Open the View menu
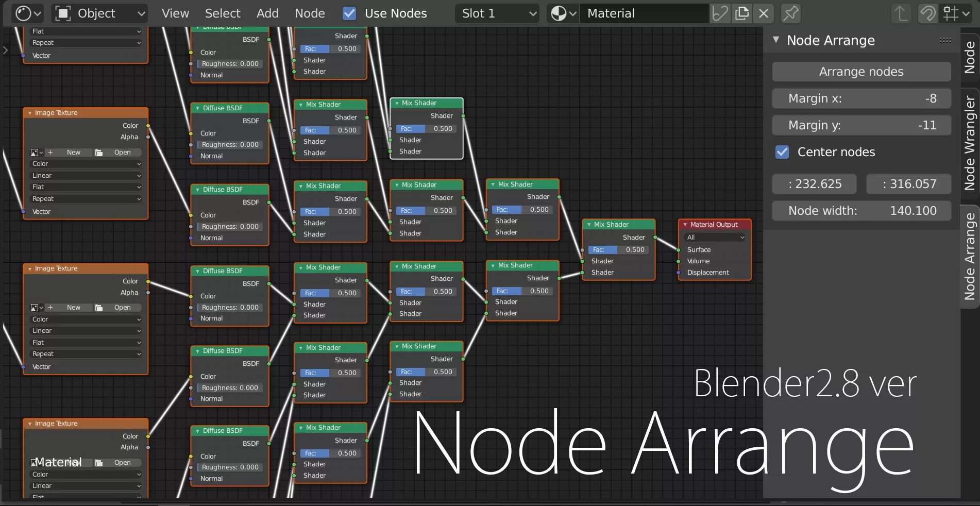This screenshot has height=506, width=980. tap(175, 13)
